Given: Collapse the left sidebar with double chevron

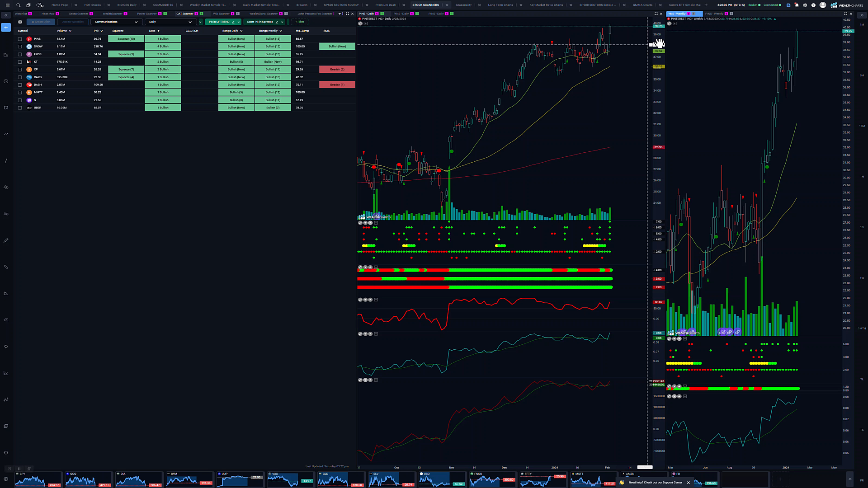Looking at the screenshot, I should [x=6, y=15].
